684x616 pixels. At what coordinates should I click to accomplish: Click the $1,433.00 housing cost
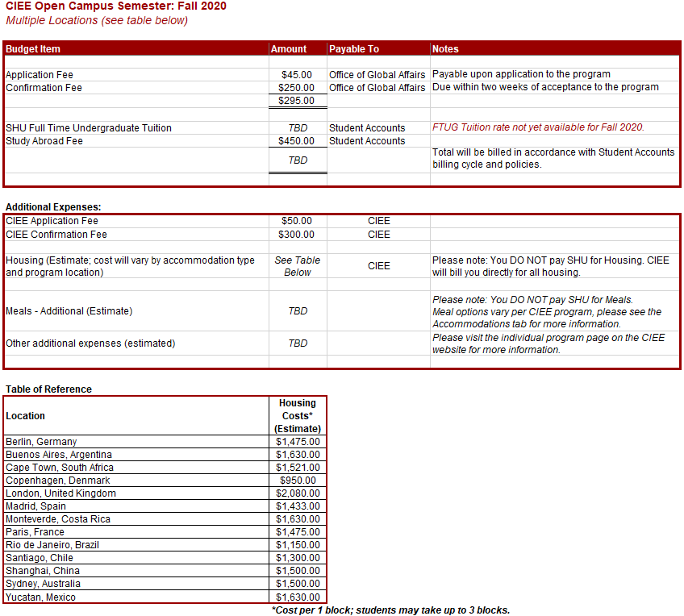[298, 506]
